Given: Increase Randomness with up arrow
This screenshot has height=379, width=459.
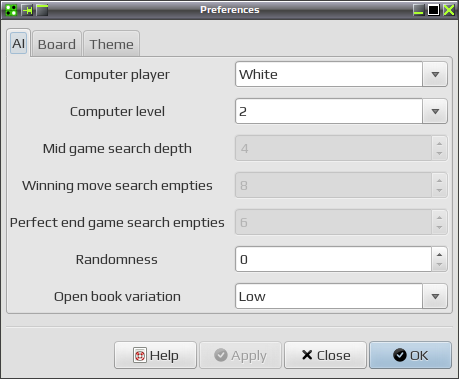Looking at the screenshot, I should (x=439, y=254).
